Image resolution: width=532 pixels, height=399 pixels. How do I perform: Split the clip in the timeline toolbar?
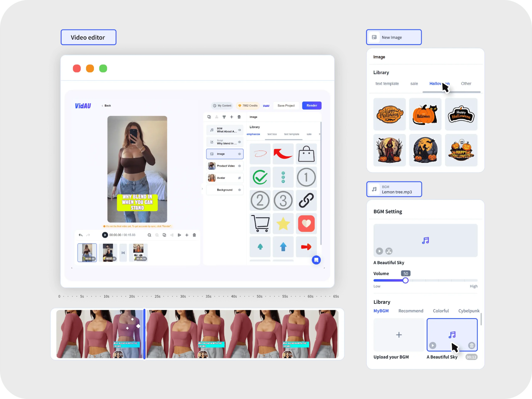(x=180, y=235)
